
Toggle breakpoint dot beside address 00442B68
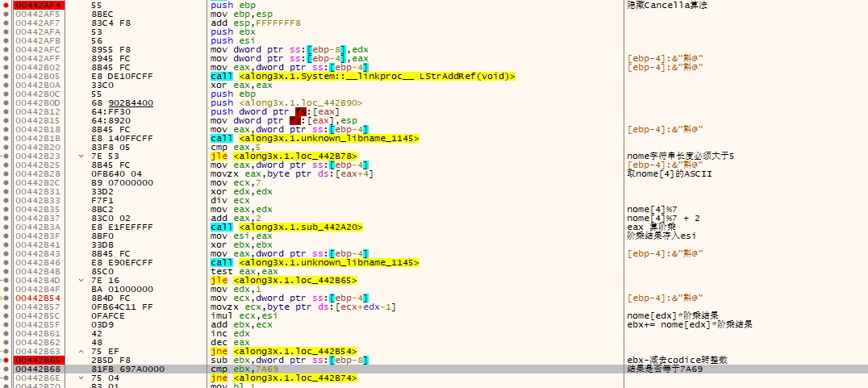click(6, 369)
